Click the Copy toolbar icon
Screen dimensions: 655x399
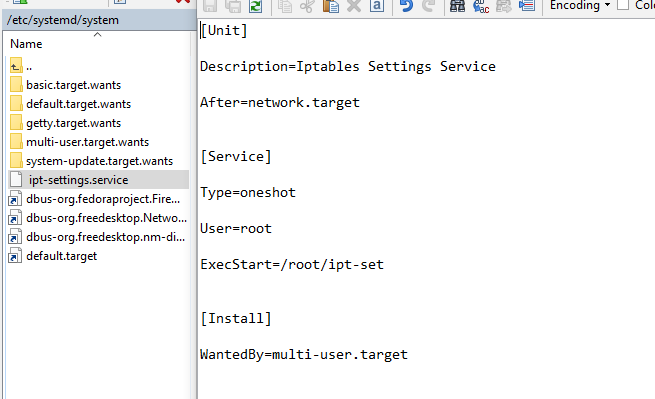pos(285,6)
